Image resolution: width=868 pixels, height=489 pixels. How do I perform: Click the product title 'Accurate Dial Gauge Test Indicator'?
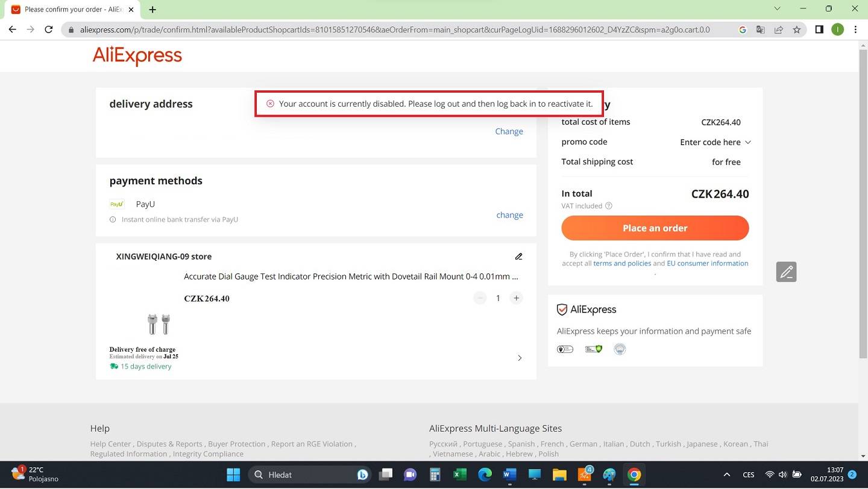351,276
